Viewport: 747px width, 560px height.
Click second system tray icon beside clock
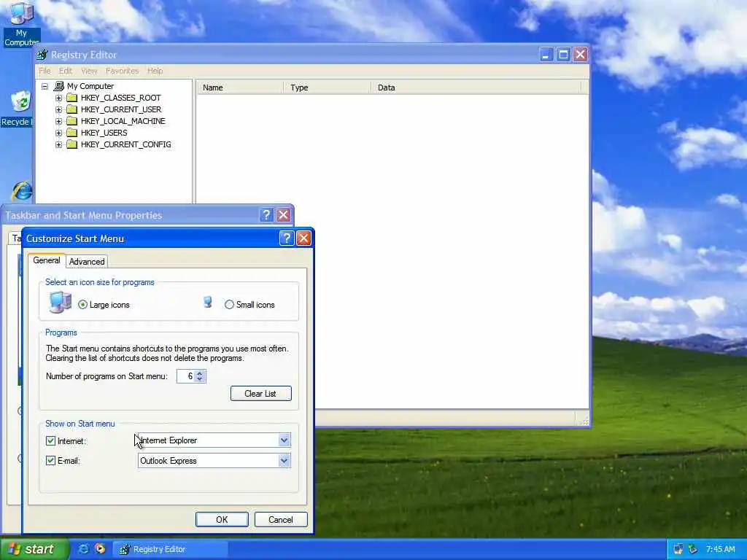693,549
